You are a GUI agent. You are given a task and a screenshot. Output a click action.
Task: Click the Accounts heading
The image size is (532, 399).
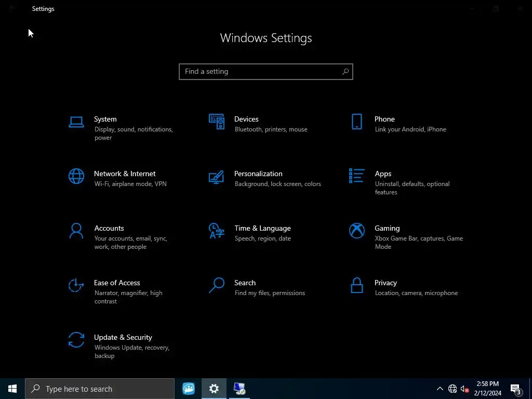point(109,229)
